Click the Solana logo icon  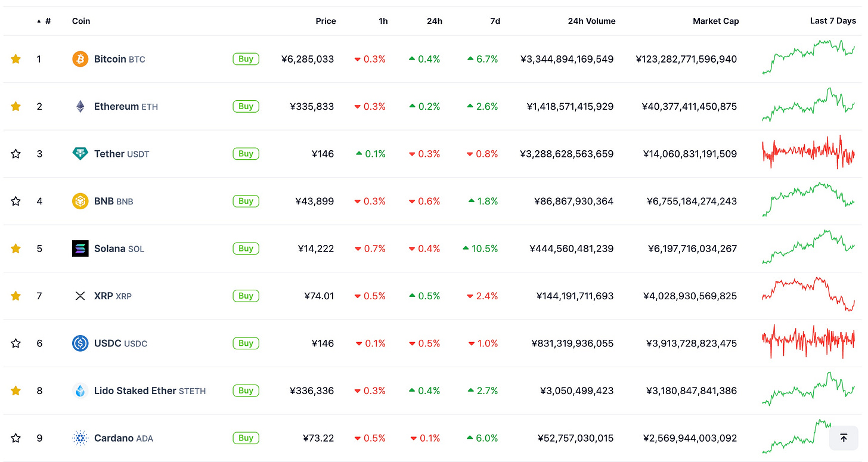tap(80, 249)
